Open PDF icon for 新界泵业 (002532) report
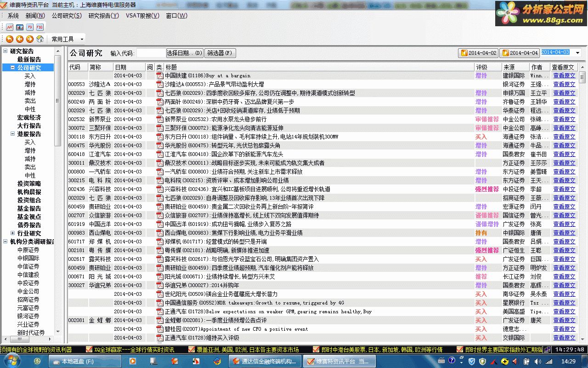The width and height of the screenshot is (588, 368). (160, 119)
